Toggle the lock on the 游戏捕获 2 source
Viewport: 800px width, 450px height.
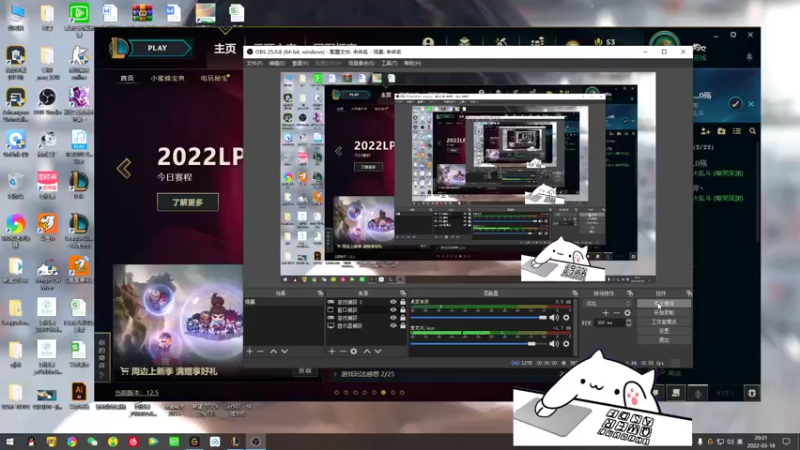(x=403, y=302)
